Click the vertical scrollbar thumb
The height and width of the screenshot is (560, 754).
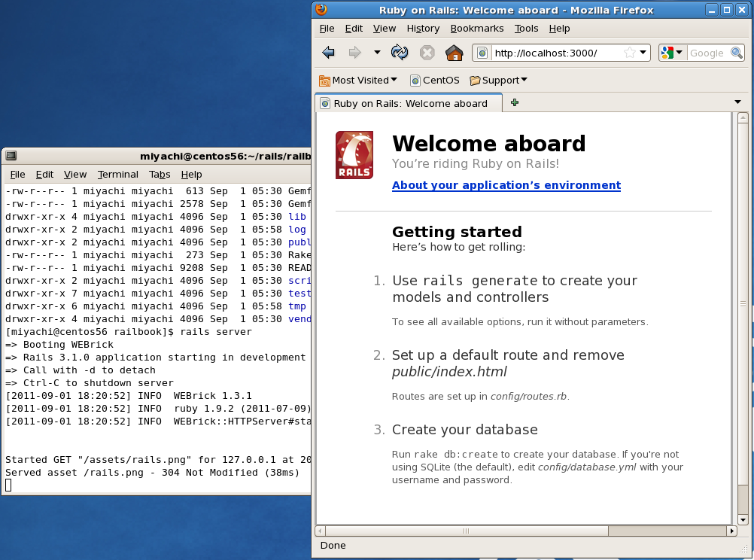coord(743,304)
